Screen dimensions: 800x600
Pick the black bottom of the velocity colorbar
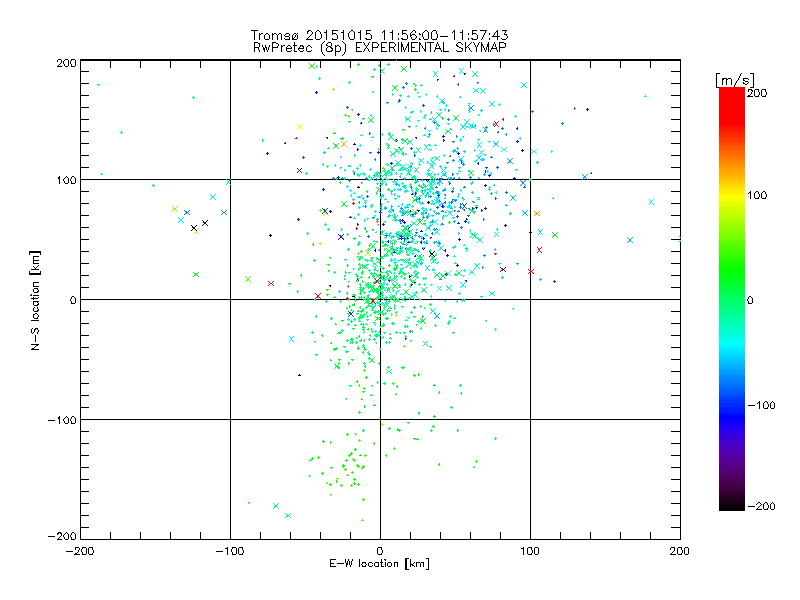pyautogui.click(x=732, y=505)
